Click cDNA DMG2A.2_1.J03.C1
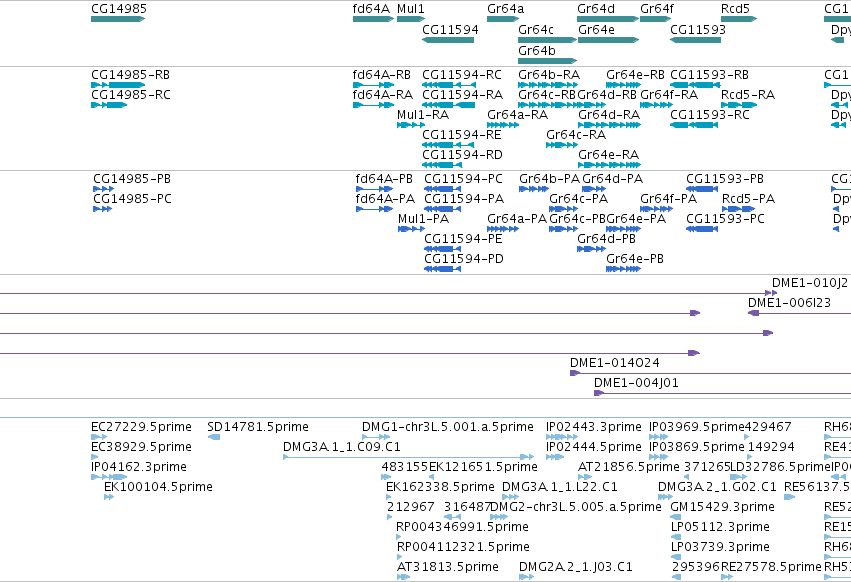Image resolution: width=851 pixels, height=582 pixels. (526, 577)
